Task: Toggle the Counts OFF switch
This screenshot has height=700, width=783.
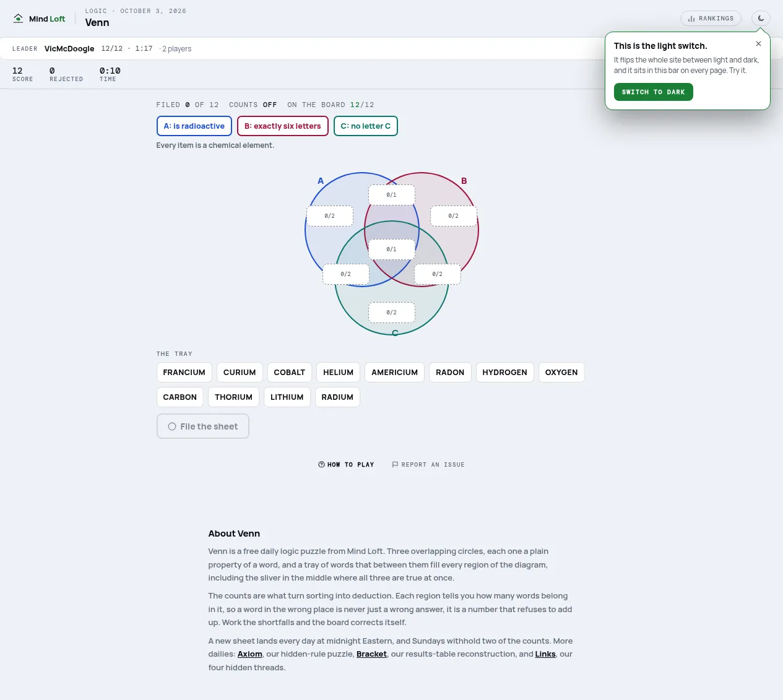Action: click(x=253, y=105)
